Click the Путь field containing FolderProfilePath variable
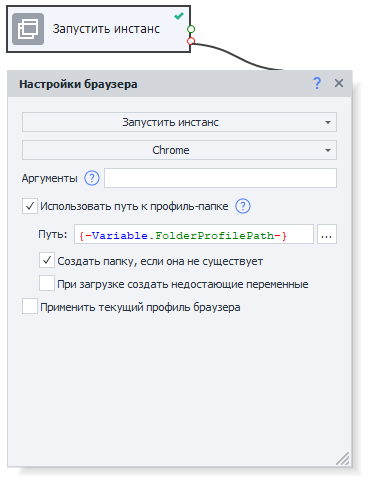The height and width of the screenshot is (486, 368). tap(194, 234)
